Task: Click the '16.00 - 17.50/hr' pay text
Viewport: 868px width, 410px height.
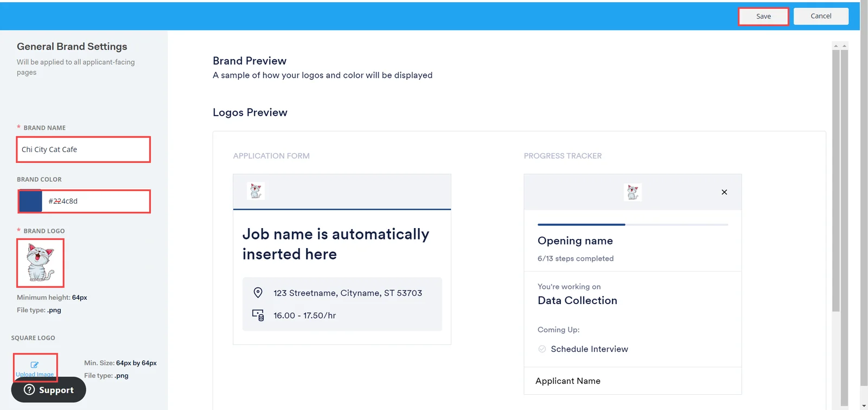Action: 304,316
